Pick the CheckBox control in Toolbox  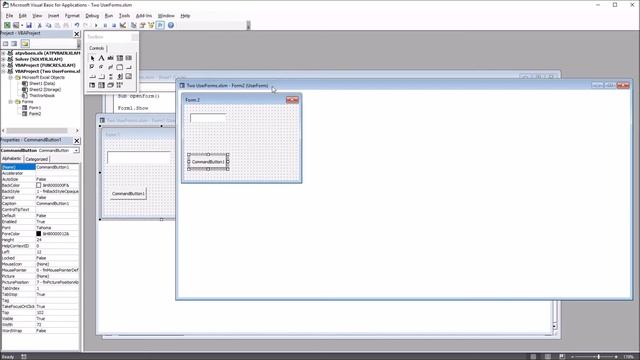pos(92,67)
